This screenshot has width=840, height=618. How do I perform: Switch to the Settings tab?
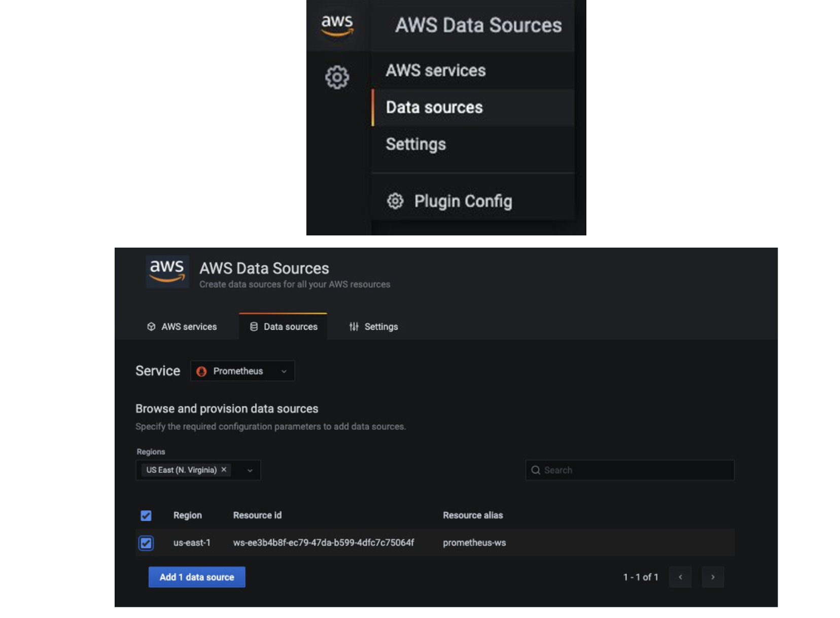[x=373, y=327]
